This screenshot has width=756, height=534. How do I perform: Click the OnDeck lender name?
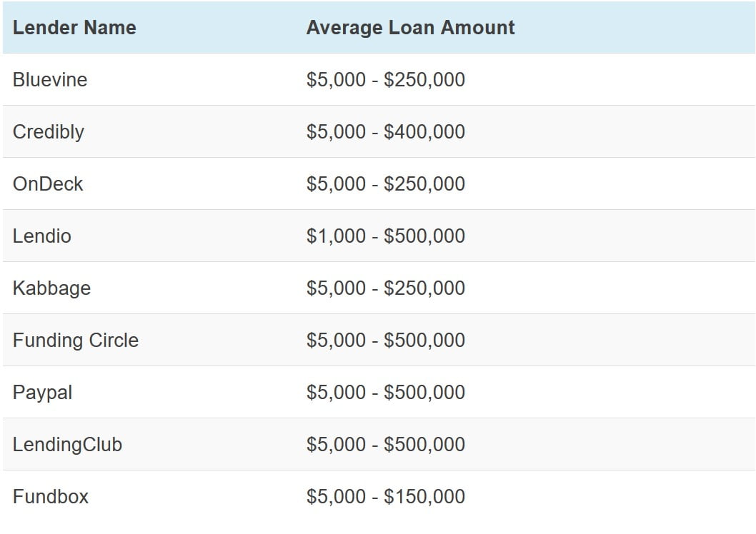click(48, 184)
